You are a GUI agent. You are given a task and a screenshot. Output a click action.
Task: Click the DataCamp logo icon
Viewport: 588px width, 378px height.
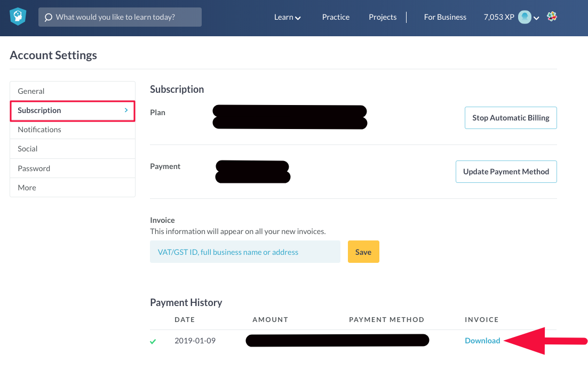[x=18, y=17]
